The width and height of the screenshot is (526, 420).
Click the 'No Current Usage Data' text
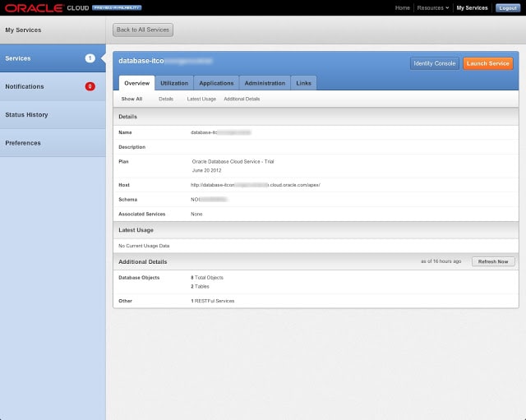pos(144,246)
